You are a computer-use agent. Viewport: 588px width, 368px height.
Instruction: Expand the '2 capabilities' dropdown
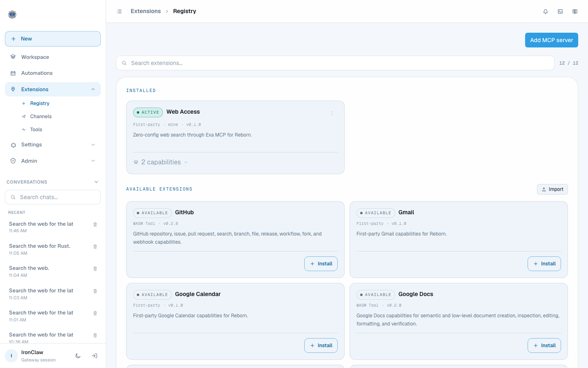[x=161, y=162]
